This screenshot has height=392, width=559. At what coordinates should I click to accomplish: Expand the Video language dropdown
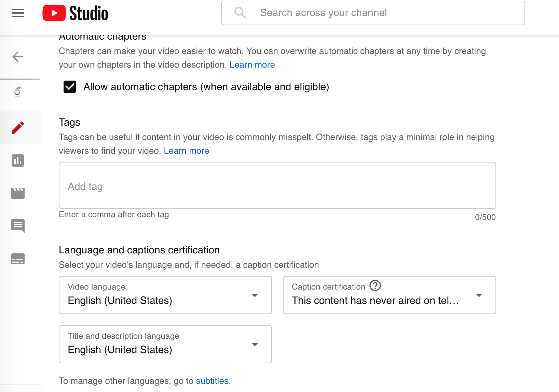[x=165, y=295]
